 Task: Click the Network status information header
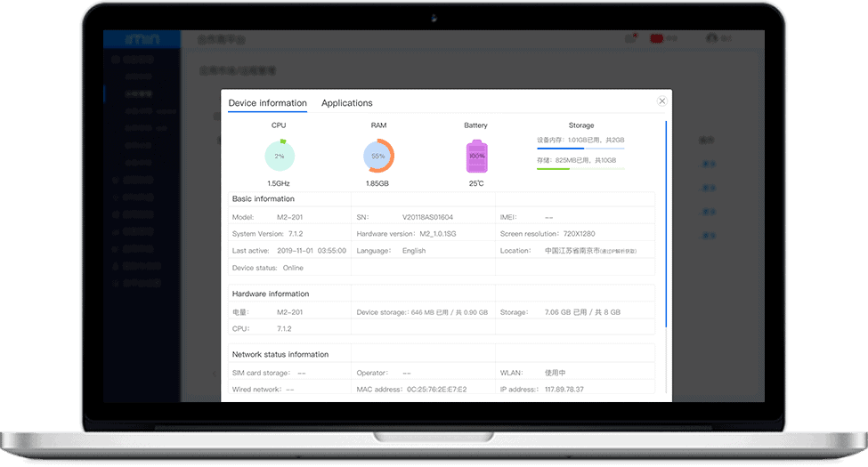tap(280, 354)
